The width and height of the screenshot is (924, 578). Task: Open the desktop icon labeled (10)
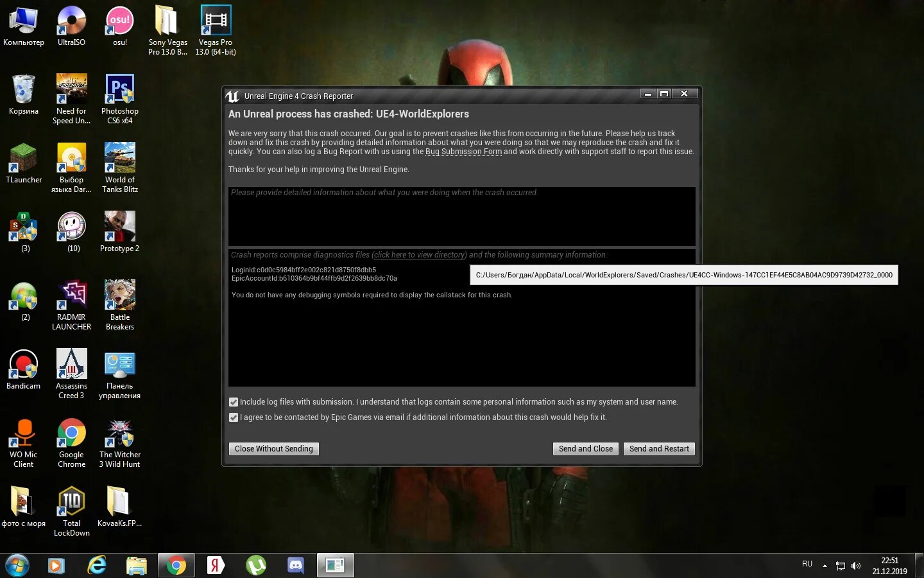click(x=71, y=232)
